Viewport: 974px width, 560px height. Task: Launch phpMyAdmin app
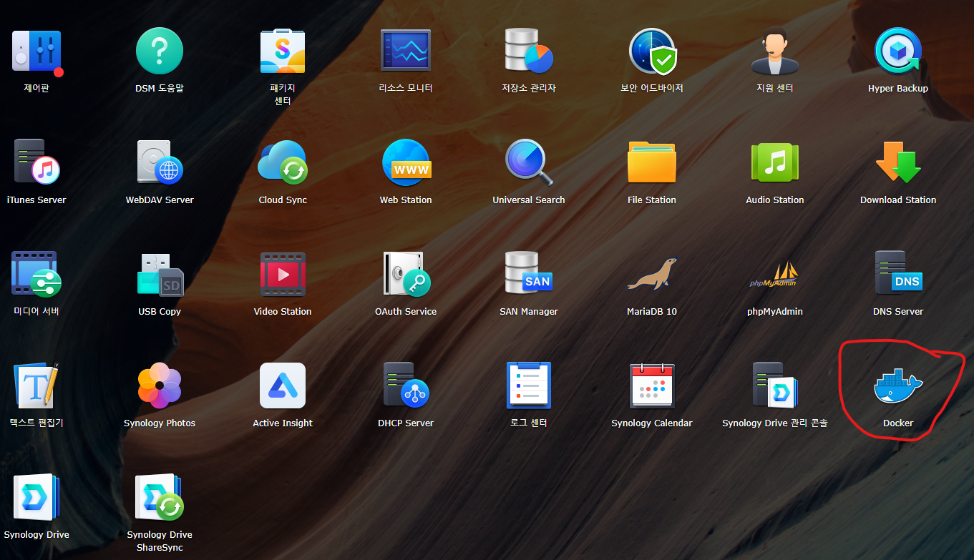[775, 275]
